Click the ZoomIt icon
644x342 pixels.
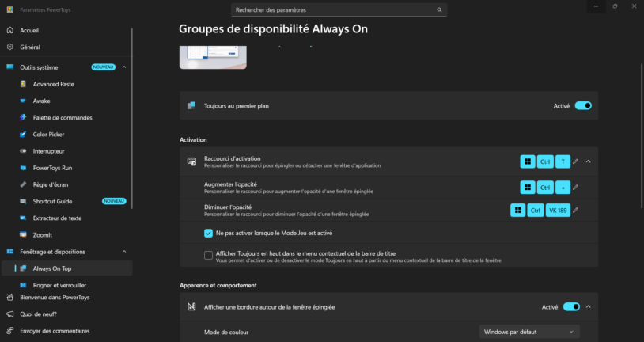pos(24,234)
